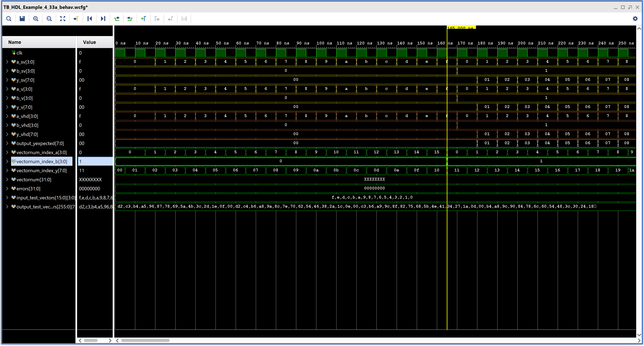Click the Value column header
This screenshot has width=644, height=346.
click(90, 42)
